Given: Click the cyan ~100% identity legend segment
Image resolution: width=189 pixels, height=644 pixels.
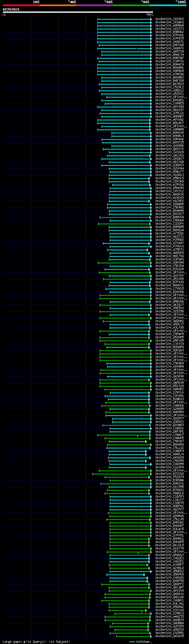Looking at the screenshot, I should pyautogui.click(x=168, y=5).
